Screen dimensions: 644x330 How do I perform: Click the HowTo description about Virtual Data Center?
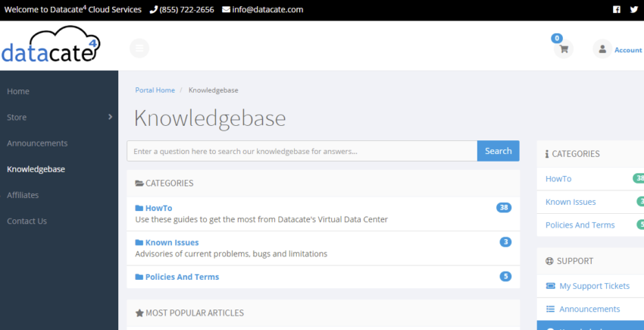pyautogui.click(x=261, y=220)
